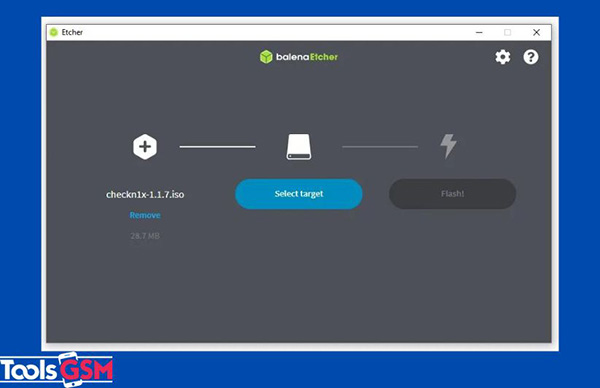Viewport: 600px width, 388px height.
Task: Click the balenaEtcher green cube logo
Action: click(266, 57)
